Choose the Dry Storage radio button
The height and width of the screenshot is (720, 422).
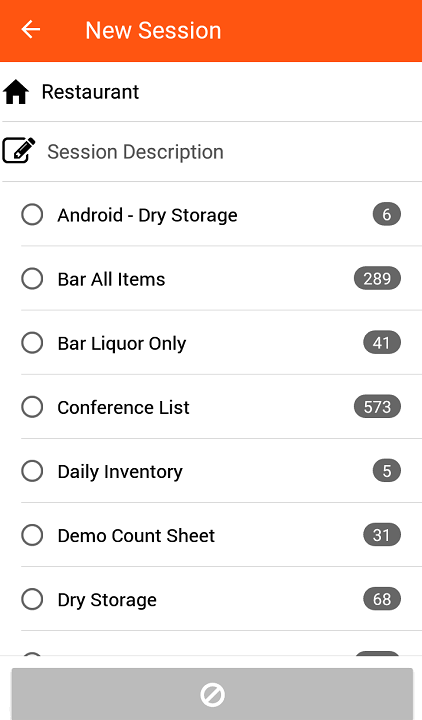coord(32,599)
